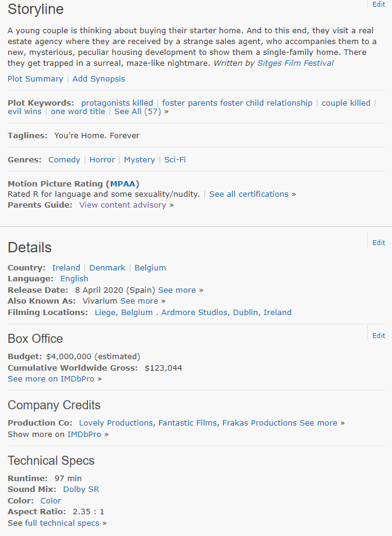This screenshot has width=392, height=536.
Task: Click the MPAA rating link
Action: (123, 184)
